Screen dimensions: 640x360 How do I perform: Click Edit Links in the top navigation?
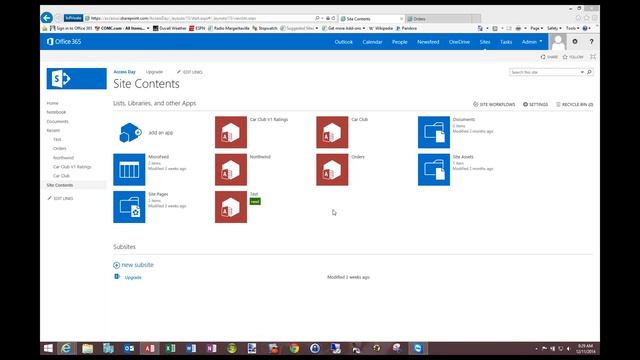[x=190, y=72]
